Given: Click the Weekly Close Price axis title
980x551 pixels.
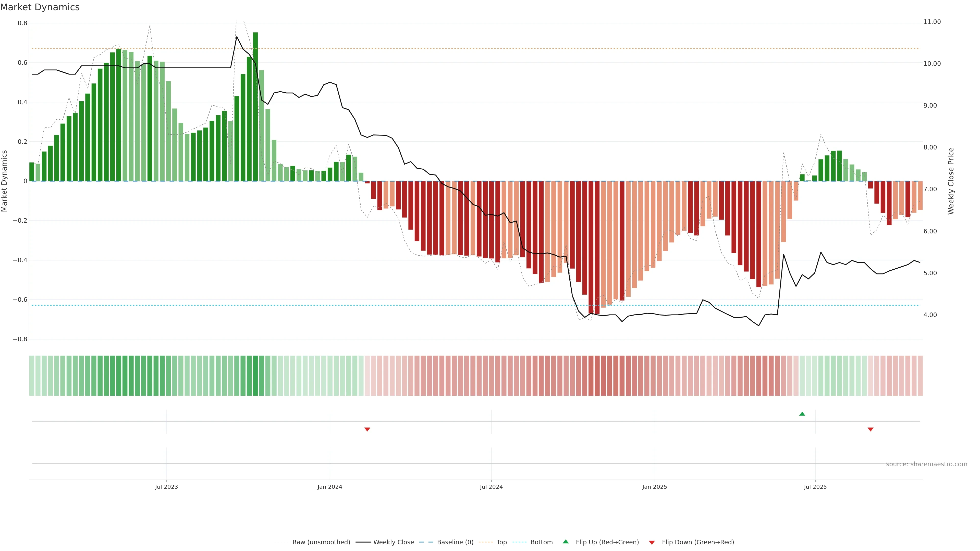Looking at the screenshot, I should (951, 181).
